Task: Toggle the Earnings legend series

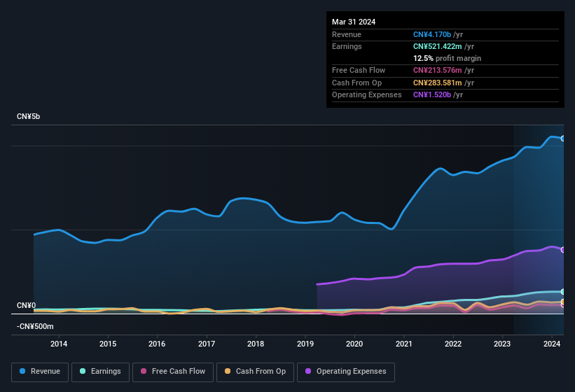Action: pyautogui.click(x=99, y=372)
